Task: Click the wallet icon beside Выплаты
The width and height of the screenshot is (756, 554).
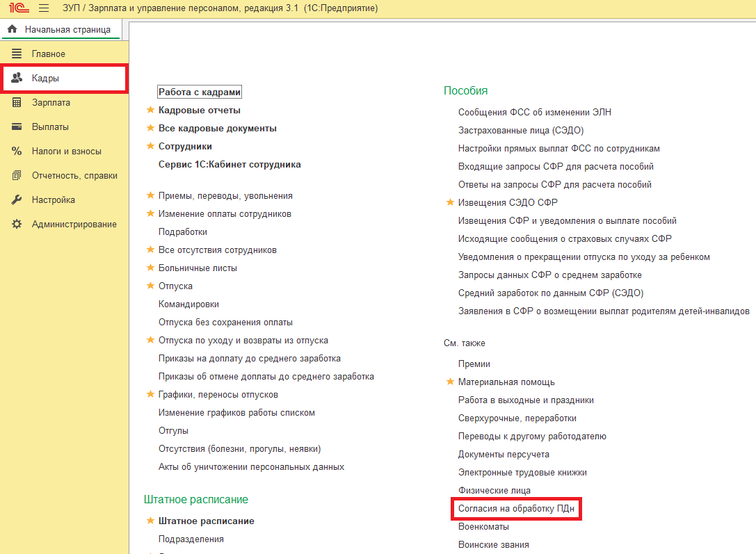Action: [x=17, y=127]
